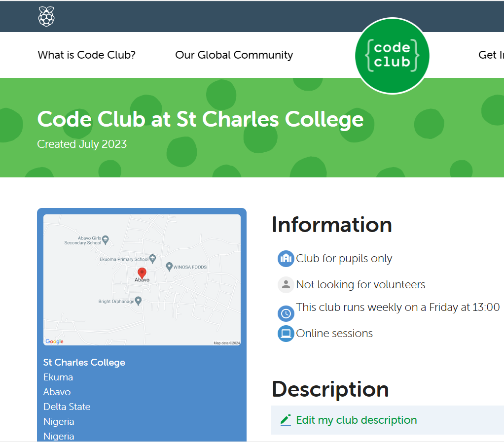Click the online sessions laptop icon
504x442 pixels.
286,334
